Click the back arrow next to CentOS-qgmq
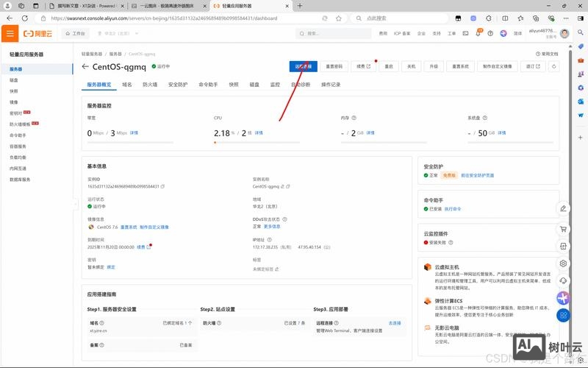 pyautogui.click(x=85, y=66)
